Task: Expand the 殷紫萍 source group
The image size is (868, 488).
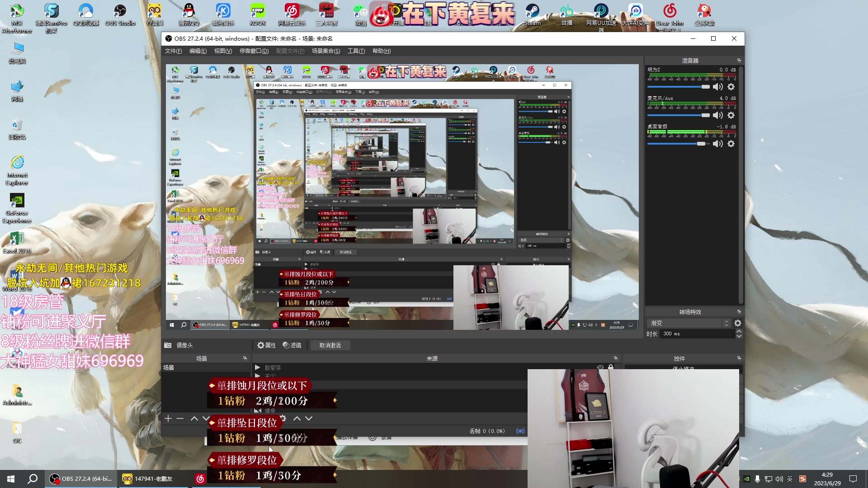Action: 257,368
